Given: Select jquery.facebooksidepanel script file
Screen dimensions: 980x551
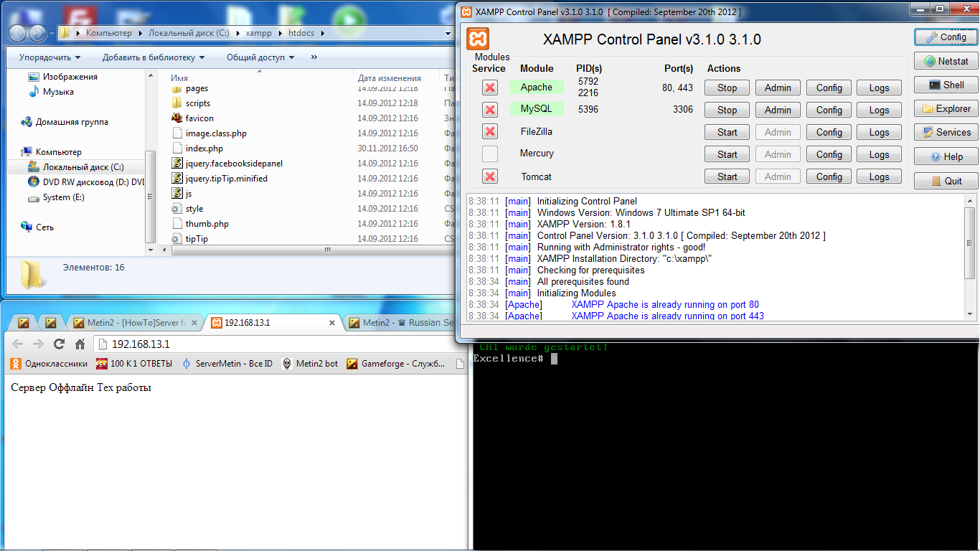Looking at the screenshot, I should (227, 164).
